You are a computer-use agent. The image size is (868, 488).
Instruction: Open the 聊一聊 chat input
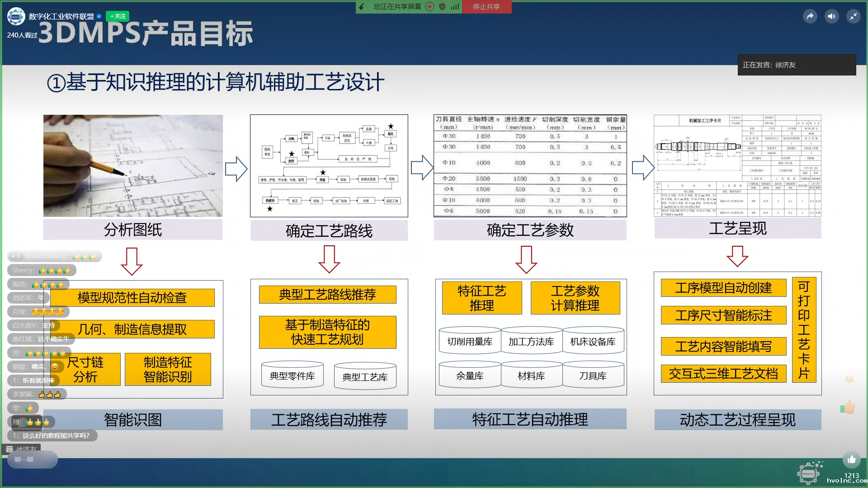[32, 460]
